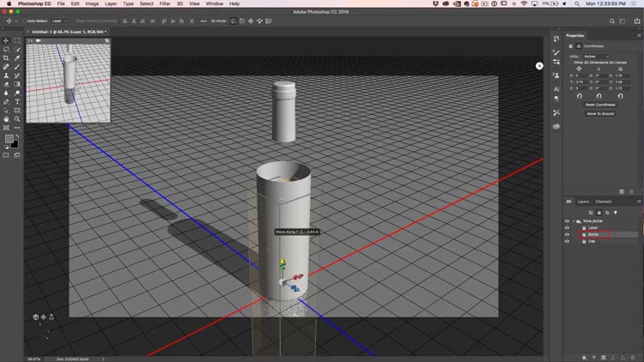The height and width of the screenshot is (362, 644).
Task: Select the Crop tool
Action: pos(6,58)
